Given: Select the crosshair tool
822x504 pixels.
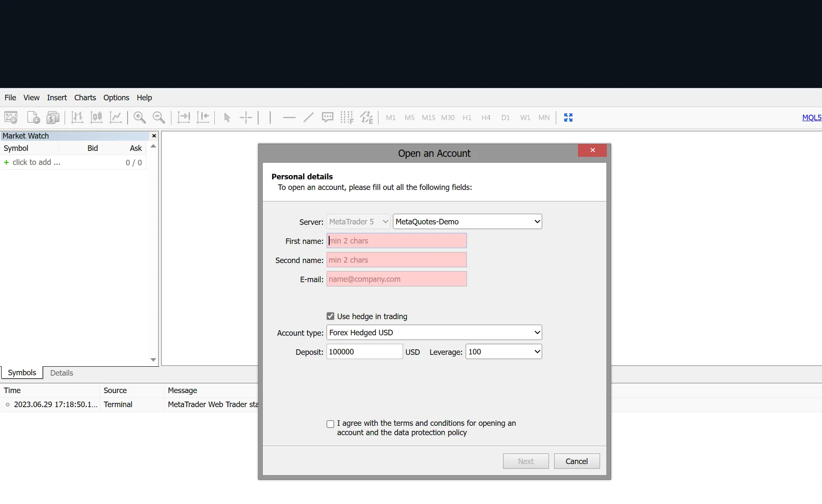Looking at the screenshot, I should point(246,117).
